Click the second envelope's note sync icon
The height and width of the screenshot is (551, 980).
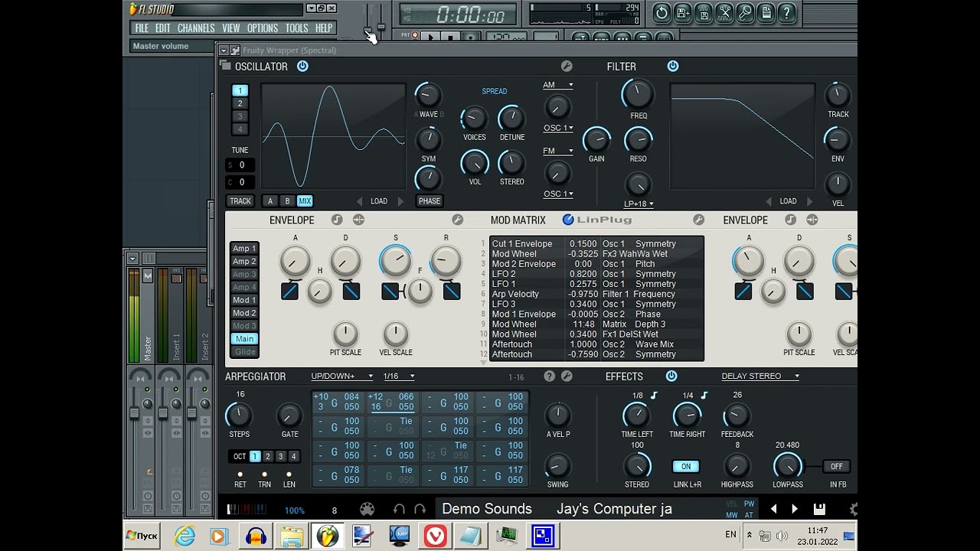tap(790, 220)
